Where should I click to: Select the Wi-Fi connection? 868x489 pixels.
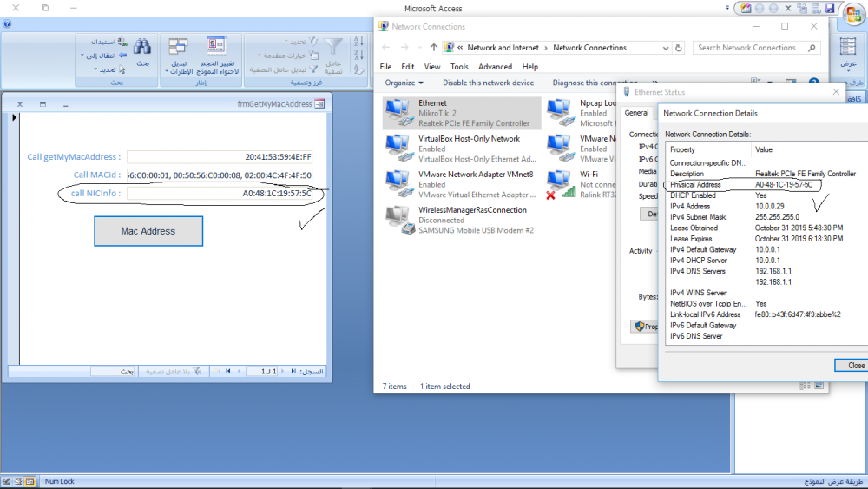pos(581,184)
